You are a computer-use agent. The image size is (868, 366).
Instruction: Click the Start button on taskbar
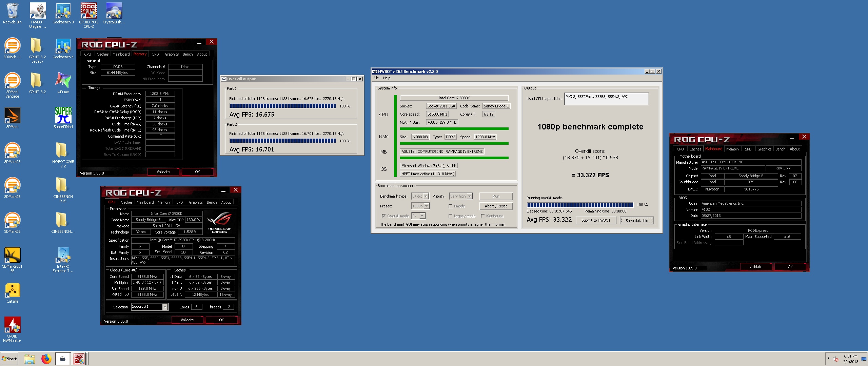(x=9, y=359)
